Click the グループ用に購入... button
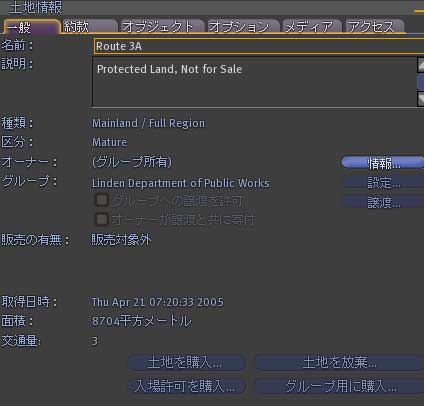425x406 pixels. [x=339, y=387]
